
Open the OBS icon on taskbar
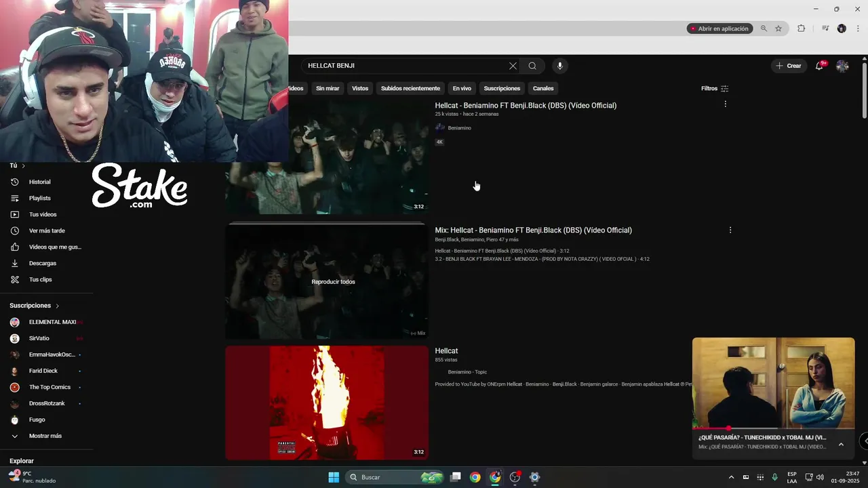pos(515,477)
